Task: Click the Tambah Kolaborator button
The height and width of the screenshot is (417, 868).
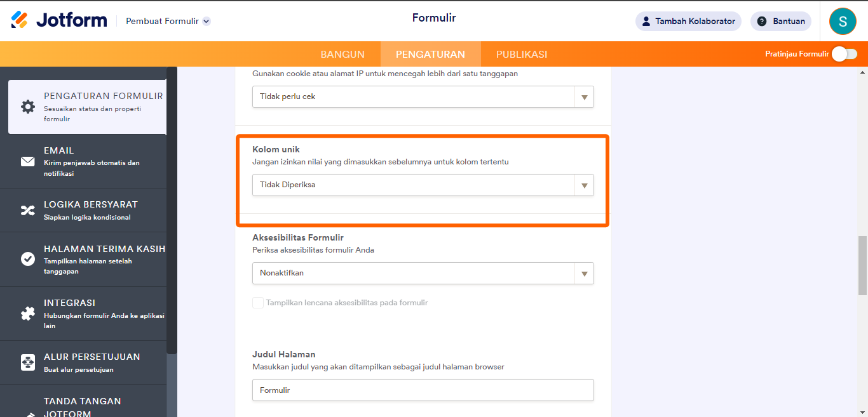Action: pyautogui.click(x=688, y=21)
